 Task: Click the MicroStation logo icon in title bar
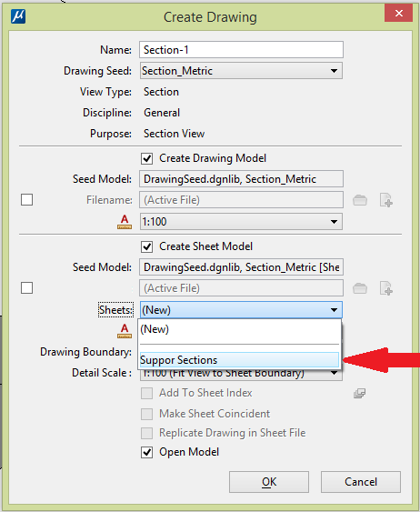18,16
